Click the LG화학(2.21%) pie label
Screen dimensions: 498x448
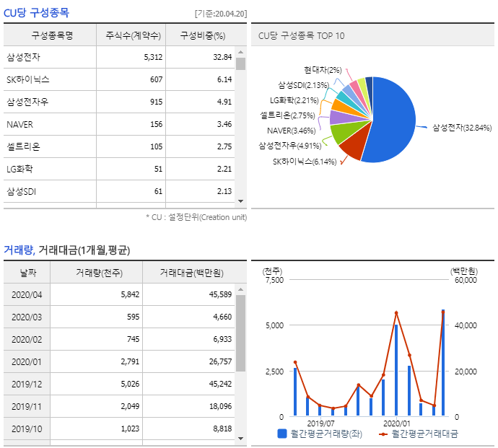[x=294, y=100]
